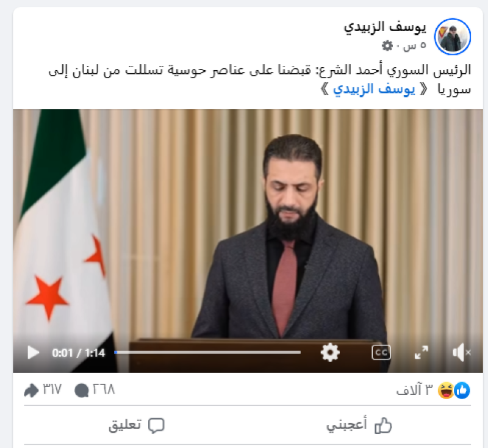Open video settings gear
Screen dimensions: 488x448
tap(330, 352)
